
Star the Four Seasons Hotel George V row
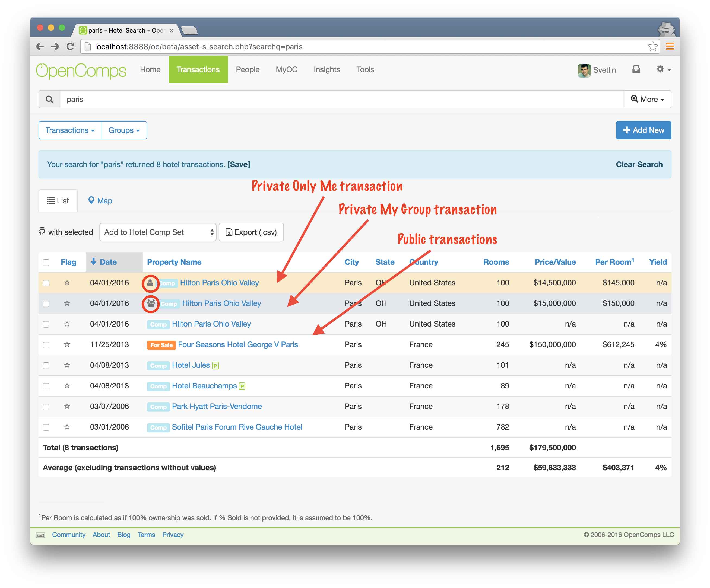point(67,344)
